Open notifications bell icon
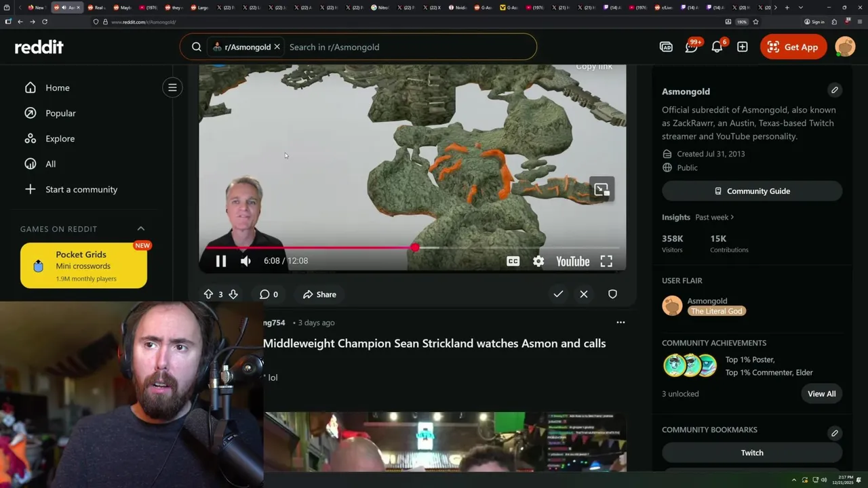 717,47
